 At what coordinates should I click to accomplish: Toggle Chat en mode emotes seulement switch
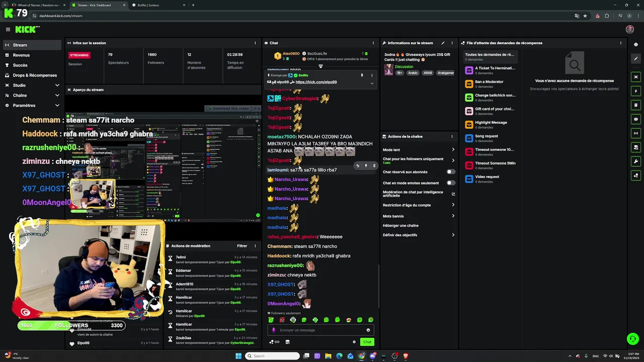click(451, 183)
